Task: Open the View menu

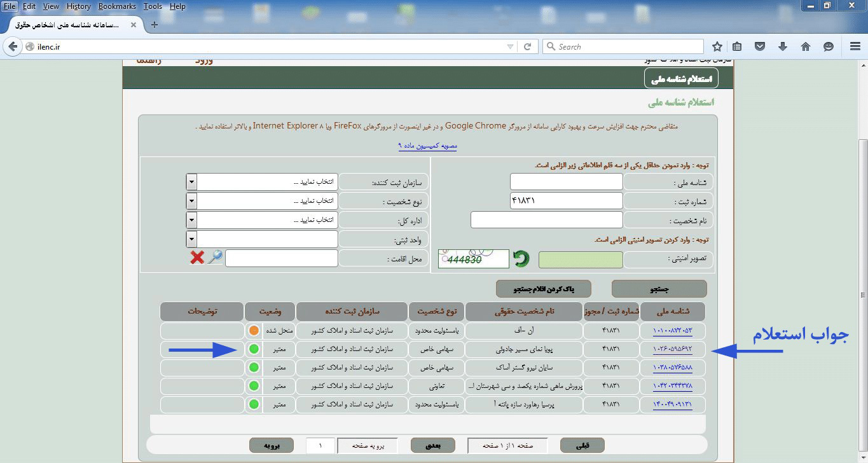Action: tap(51, 6)
